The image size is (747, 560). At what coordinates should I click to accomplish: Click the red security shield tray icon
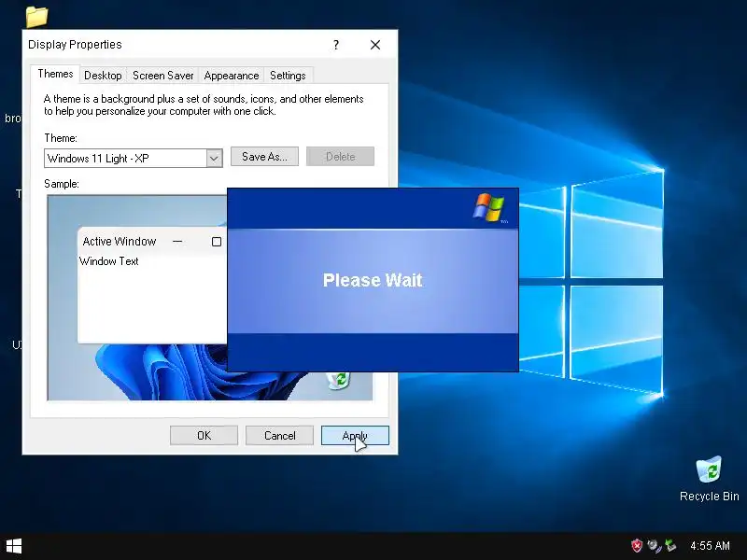click(x=637, y=546)
